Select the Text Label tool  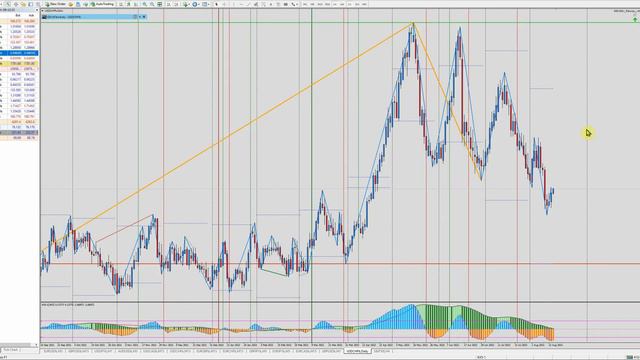[278, 4]
